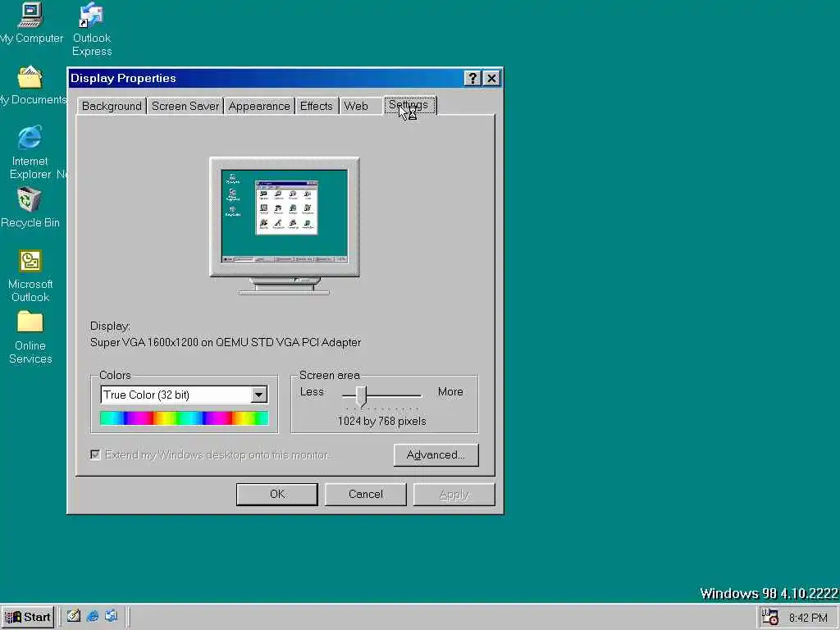Click the Task Scheduler system tray icon
The height and width of the screenshot is (630, 840).
pyautogui.click(x=769, y=617)
